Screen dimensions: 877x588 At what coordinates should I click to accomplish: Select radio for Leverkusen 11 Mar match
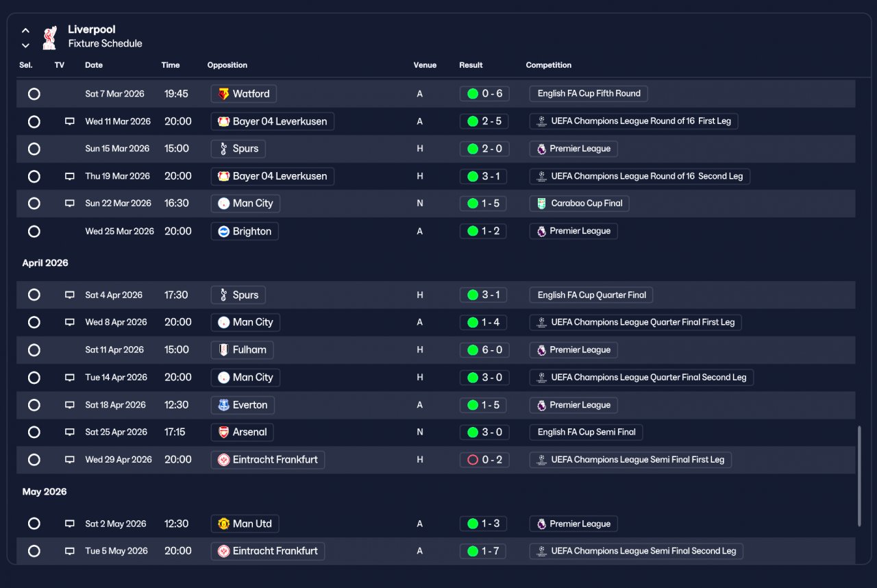[x=34, y=121]
